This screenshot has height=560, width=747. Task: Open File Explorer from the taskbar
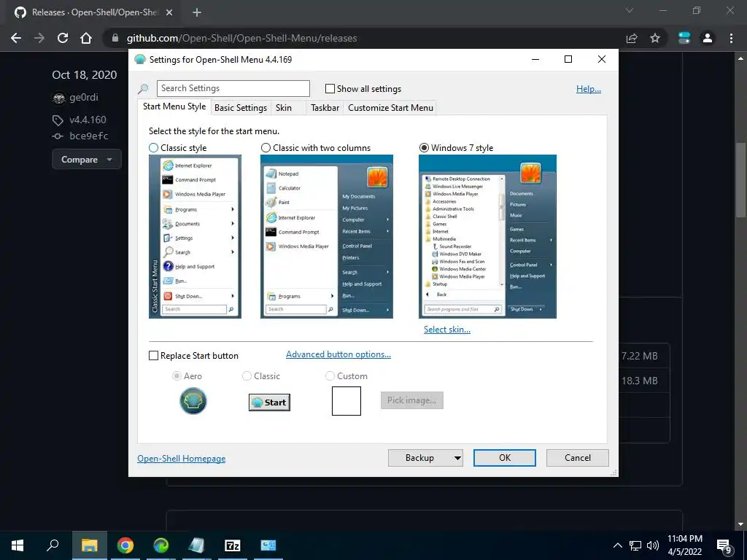(89, 545)
